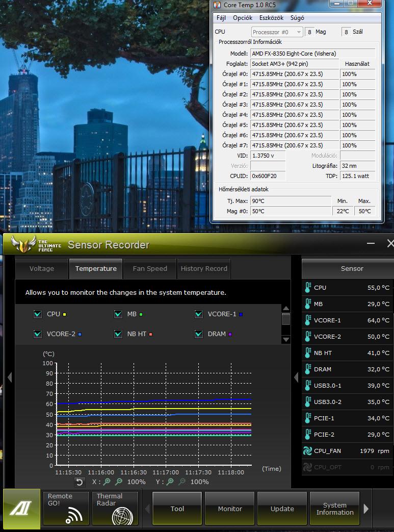Launch Thermal Radar button
Viewport: 394px width, 532px height.
[115, 509]
